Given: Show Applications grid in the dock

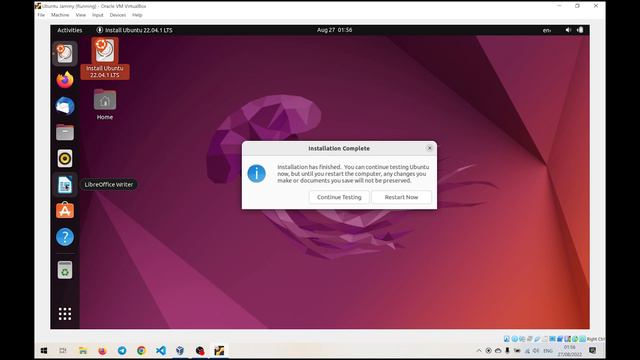Looking at the screenshot, I should tap(65, 313).
